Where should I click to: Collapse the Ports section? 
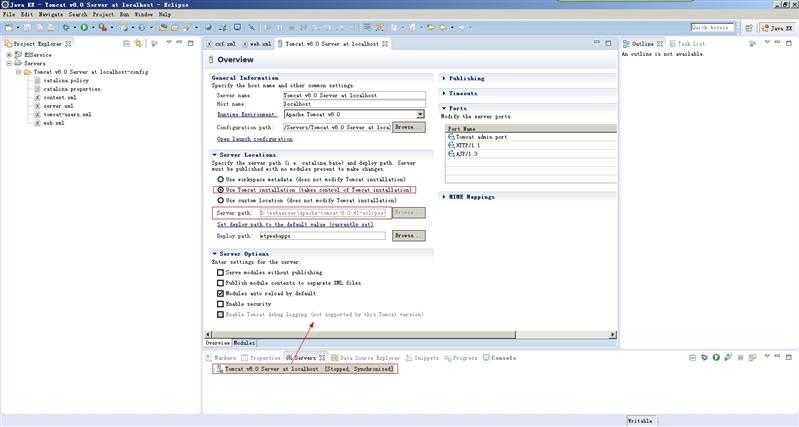(x=444, y=108)
